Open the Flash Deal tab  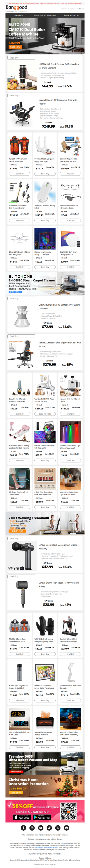[18, 15]
